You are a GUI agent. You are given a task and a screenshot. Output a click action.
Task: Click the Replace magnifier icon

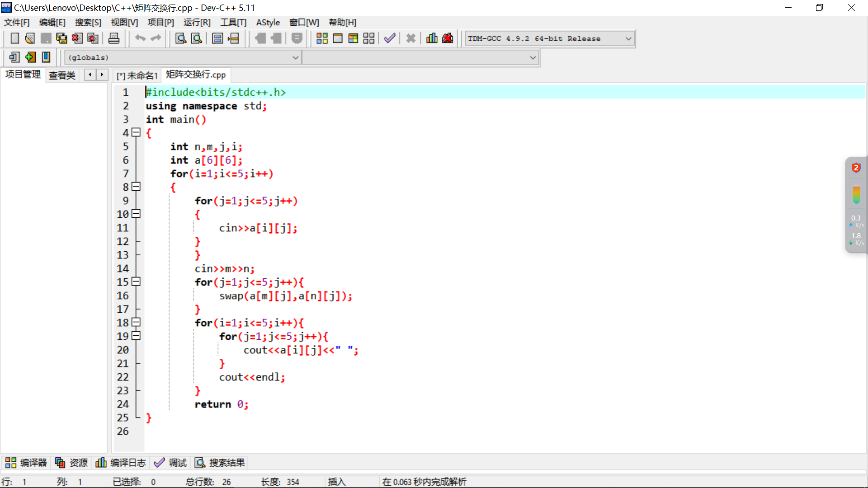pos(197,38)
